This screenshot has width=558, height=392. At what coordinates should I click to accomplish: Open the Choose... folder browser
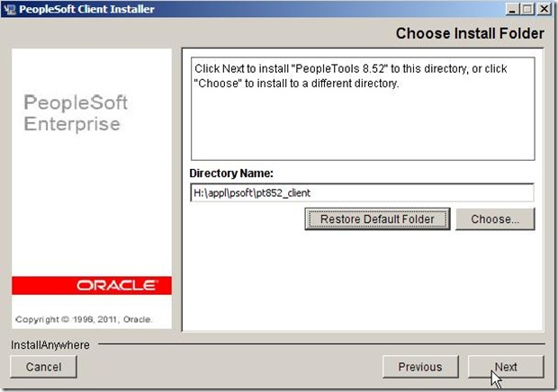(495, 218)
